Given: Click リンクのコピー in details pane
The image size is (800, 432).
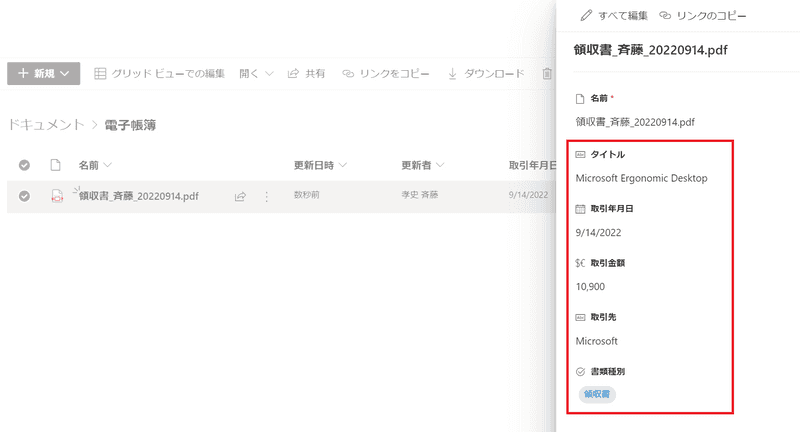Looking at the screenshot, I should pos(703,16).
